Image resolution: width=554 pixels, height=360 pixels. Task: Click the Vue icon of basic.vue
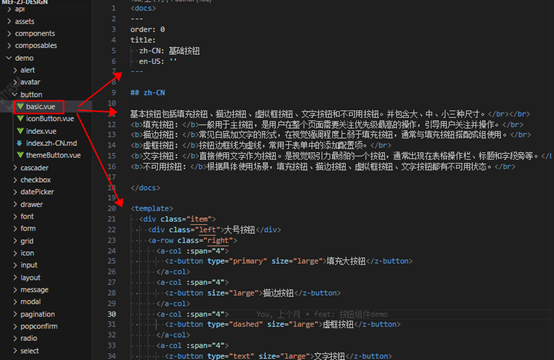20,106
